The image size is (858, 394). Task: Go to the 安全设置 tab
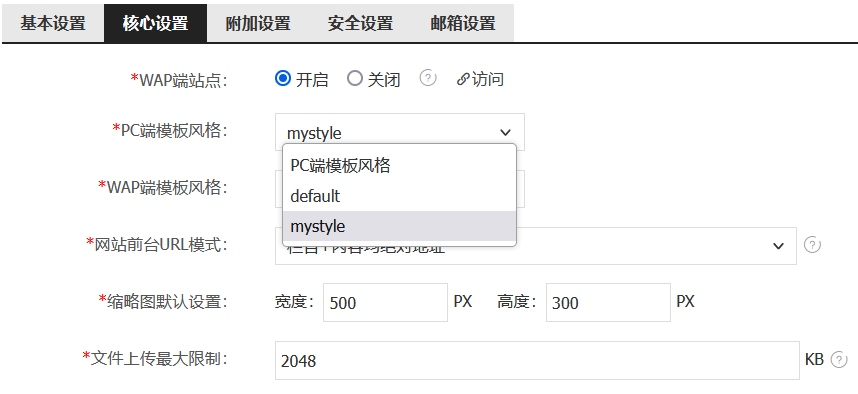coord(360,24)
